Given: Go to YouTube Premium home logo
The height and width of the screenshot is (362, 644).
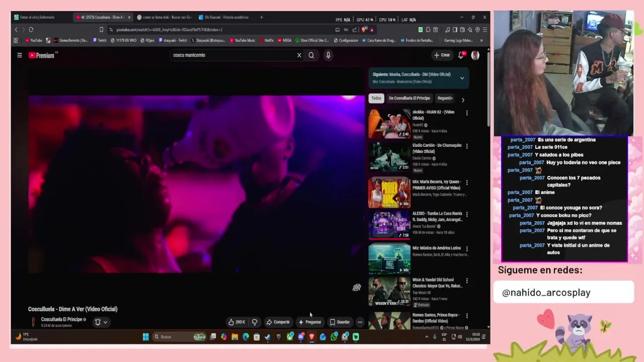Looking at the screenshot, I should tap(42, 55).
